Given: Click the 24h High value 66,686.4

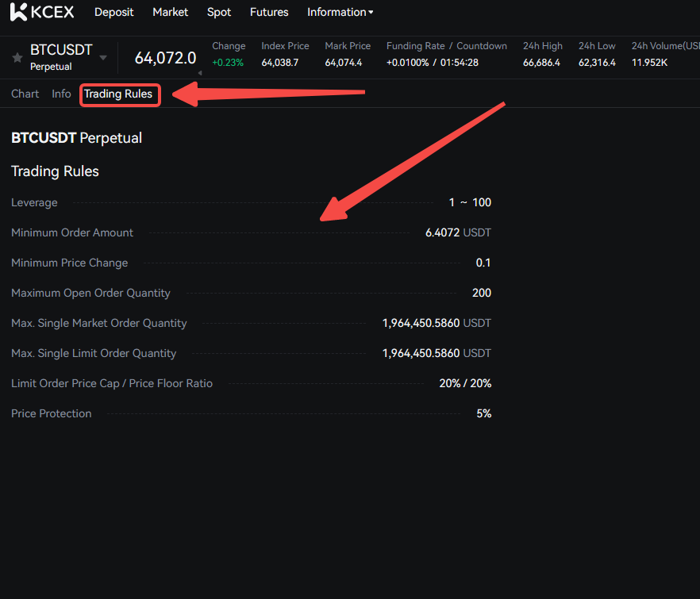Looking at the screenshot, I should click(x=541, y=63).
